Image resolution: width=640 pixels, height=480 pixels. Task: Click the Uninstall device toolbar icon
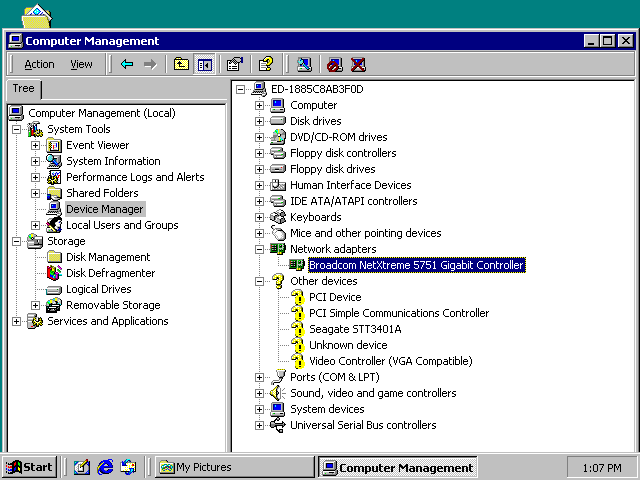pyautogui.click(x=358, y=64)
